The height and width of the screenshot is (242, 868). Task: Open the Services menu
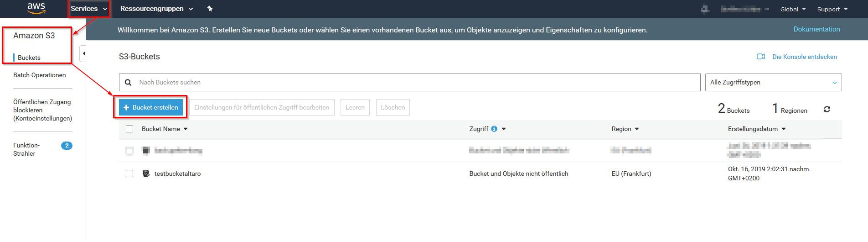coord(88,9)
